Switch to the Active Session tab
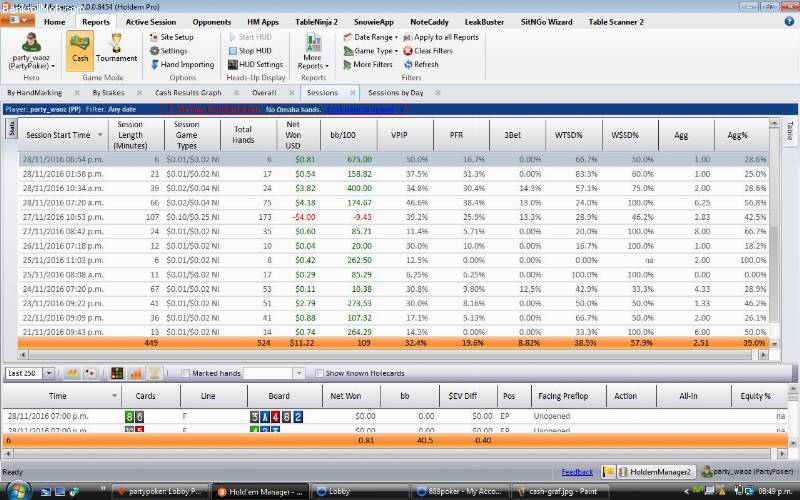This screenshot has height=500, width=800. tap(151, 22)
